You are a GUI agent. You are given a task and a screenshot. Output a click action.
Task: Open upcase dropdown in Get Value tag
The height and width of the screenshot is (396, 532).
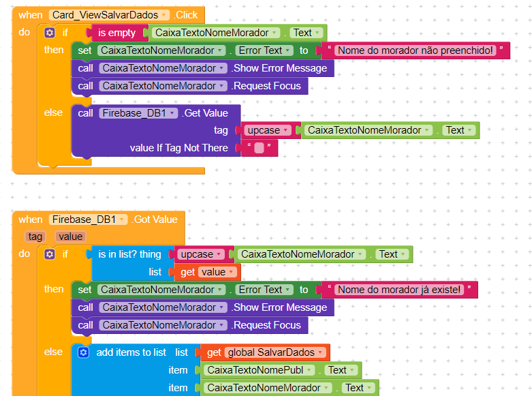(x=267, y=130)
